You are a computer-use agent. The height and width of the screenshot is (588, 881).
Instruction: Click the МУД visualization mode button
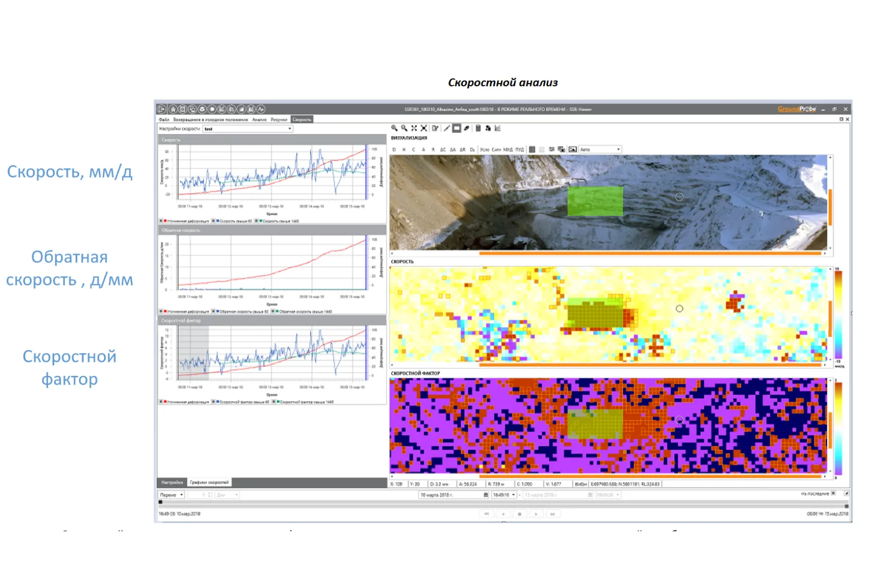[x=508, y=149]
